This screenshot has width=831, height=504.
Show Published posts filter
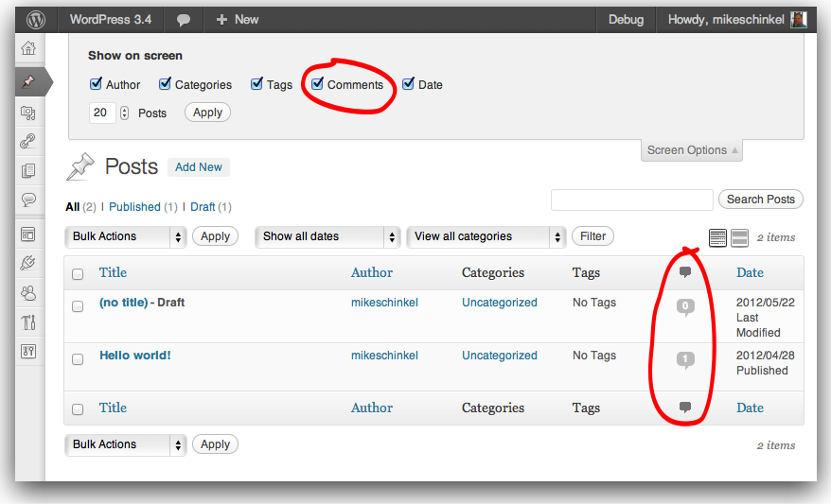click(134, 207)
